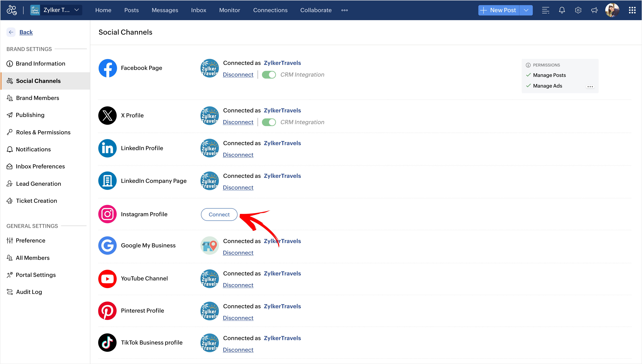Viewport: 642px width, 364px height.
Task: Click the Pinterest logo icon
Action: tap(108, 311)
